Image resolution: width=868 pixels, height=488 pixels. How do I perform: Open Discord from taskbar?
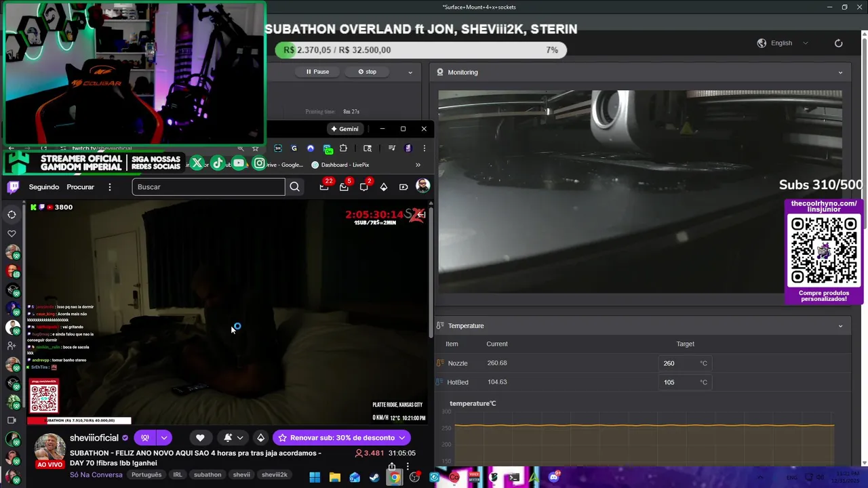pyautogui.click(x=554, y=477)
